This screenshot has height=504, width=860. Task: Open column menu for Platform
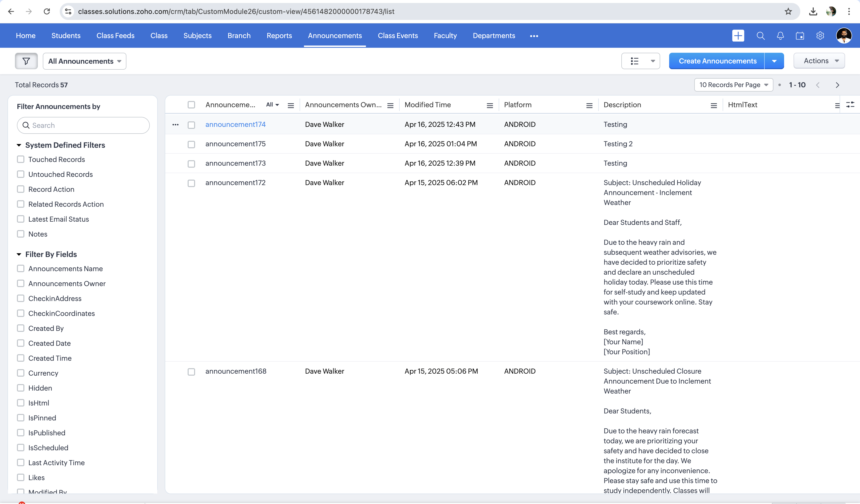tap(589, 105)
